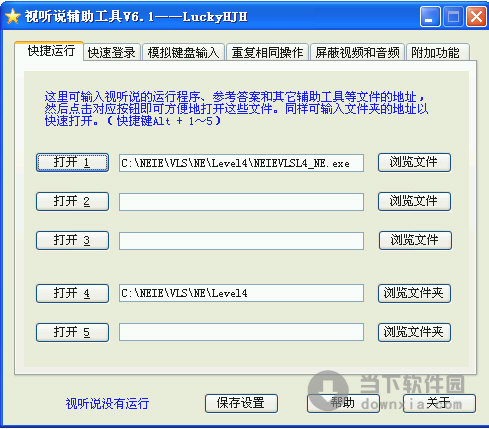Focus path field containing NEIEVLSL4_NE.exe
This screenshot has height=429, width=489.
[x=241, y=163]
